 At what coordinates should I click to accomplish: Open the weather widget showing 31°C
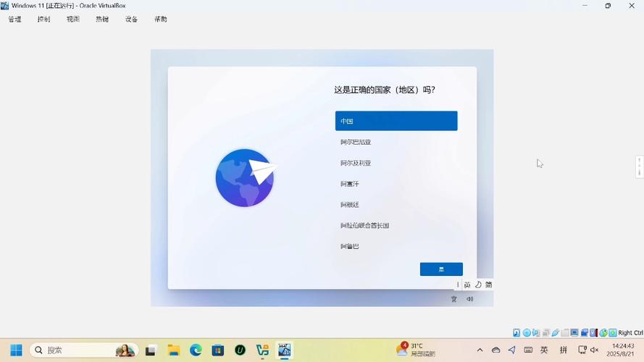(416, 350)
